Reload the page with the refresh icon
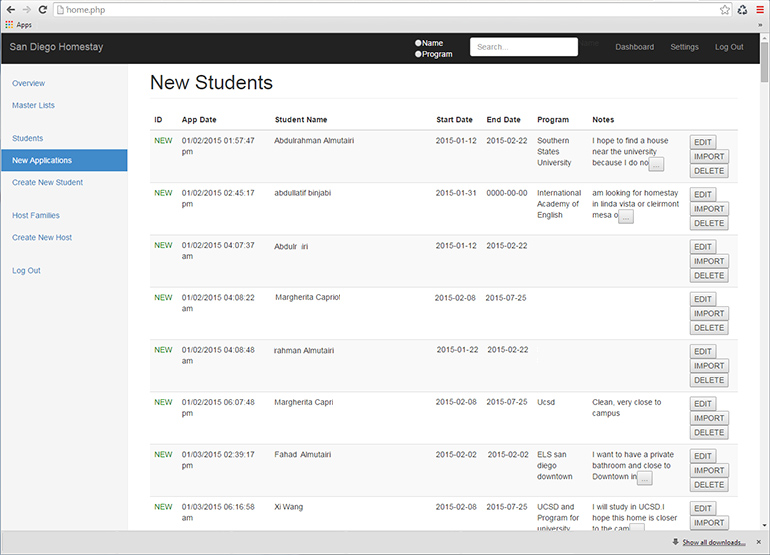The width and height of the screenshot is (770, 555). point(43,9)
